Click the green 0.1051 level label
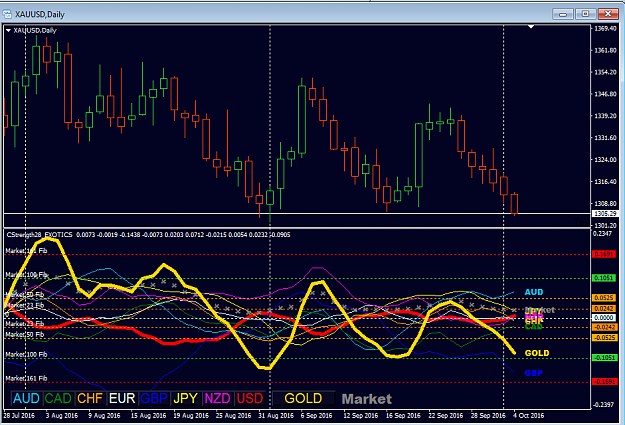The height and width of the screenshot is (425, 625). [604, 278]
